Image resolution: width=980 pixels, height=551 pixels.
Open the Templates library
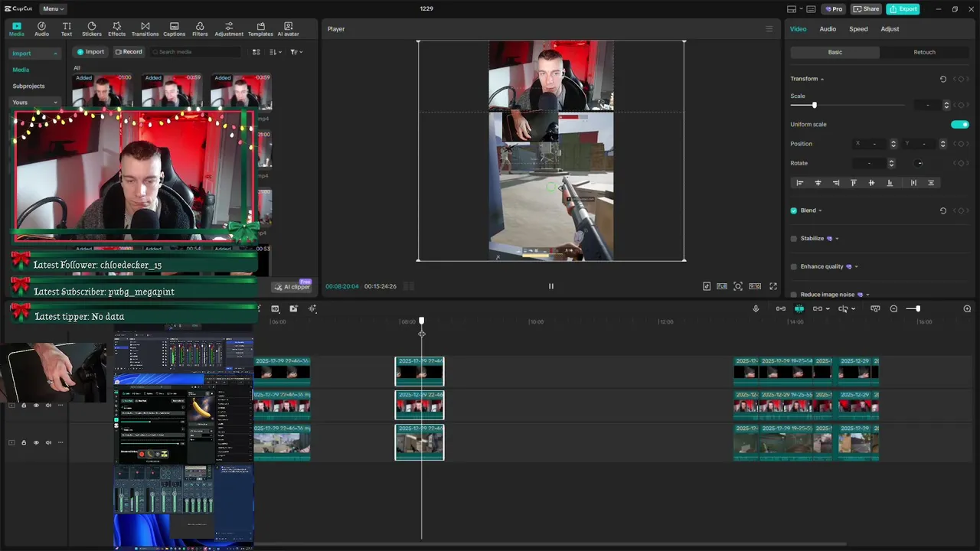pyautogui.click(x=260, y=29)
